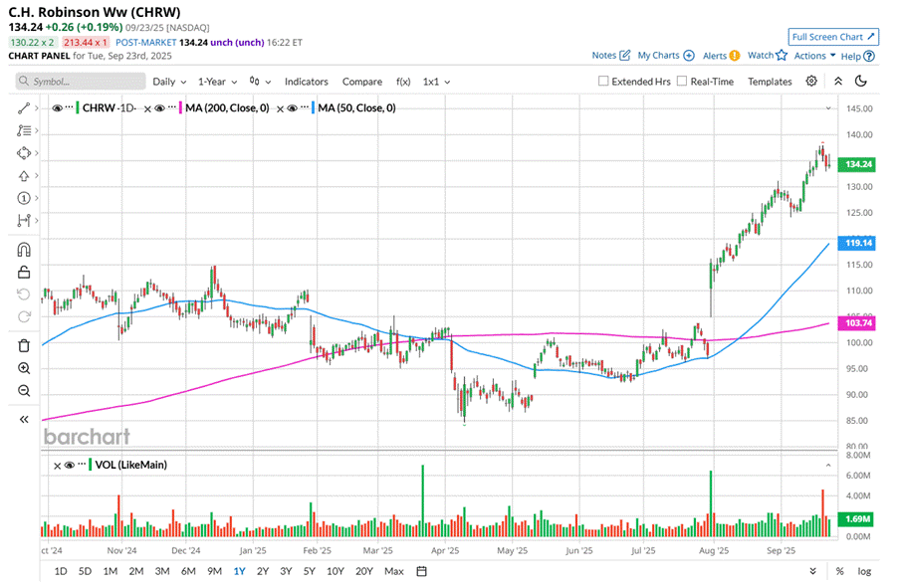Enable the Real-Time checkbox
Screen dimensions: 899x588
[x=682, y=82]
